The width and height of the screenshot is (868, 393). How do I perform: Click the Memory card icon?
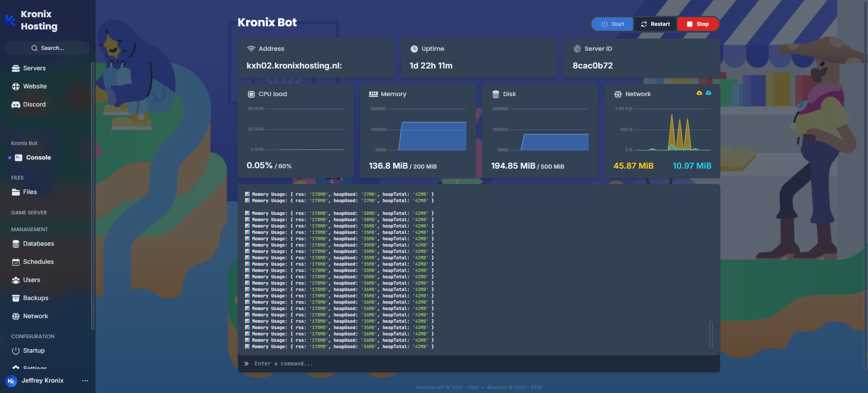coord(374,94)
